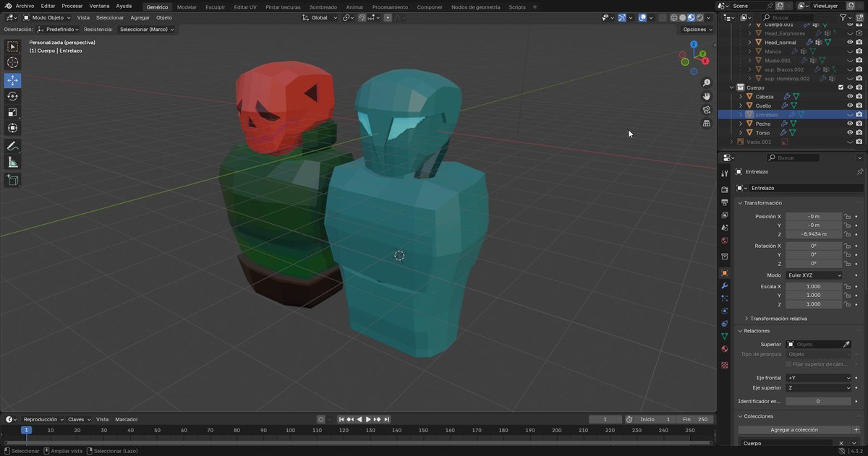Image resolution: width=868 pixels, height=456 pixels.
Task: Collapse the Relaciones panel
Action: 757,331
